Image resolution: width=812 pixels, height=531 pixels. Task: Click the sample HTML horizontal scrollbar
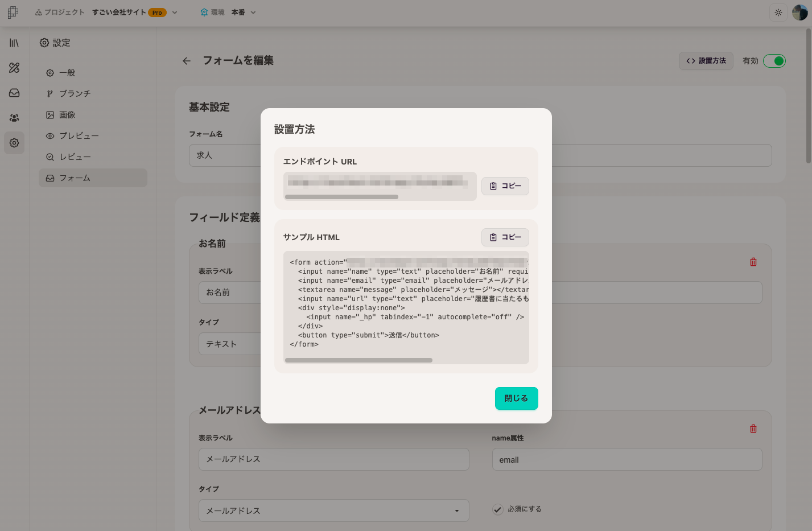click(358, 360)
